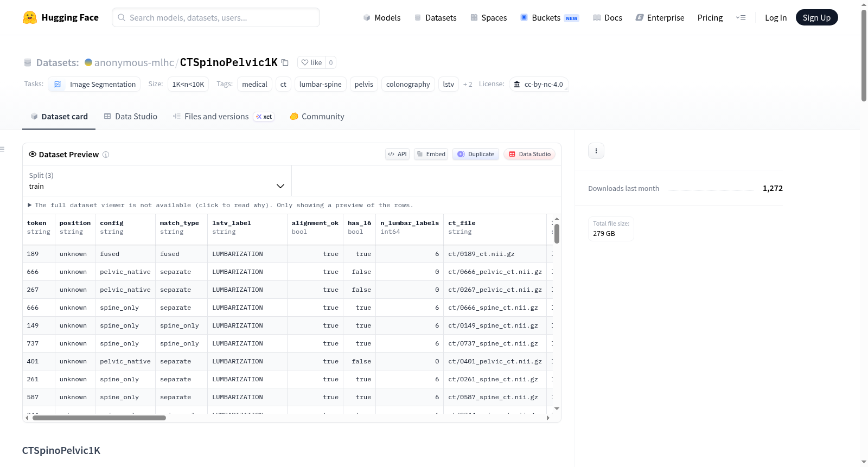The image size is (868, 467).
Task: Click the anonymous-mlhc avatar icon
Action: coord(88,62)
